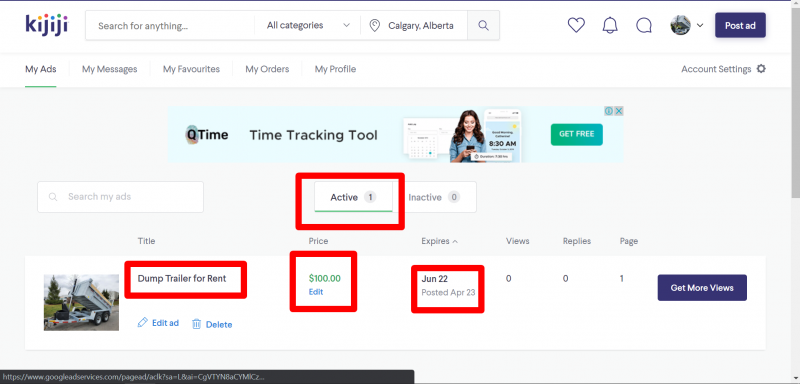
Task: Open the All categories dropdown
Action: (x=308, y=25)
